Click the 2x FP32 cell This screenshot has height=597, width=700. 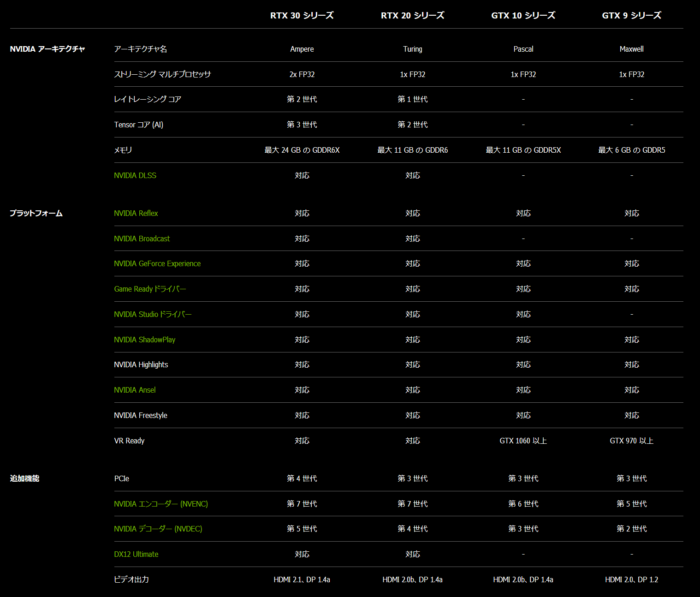coord(302,74)
